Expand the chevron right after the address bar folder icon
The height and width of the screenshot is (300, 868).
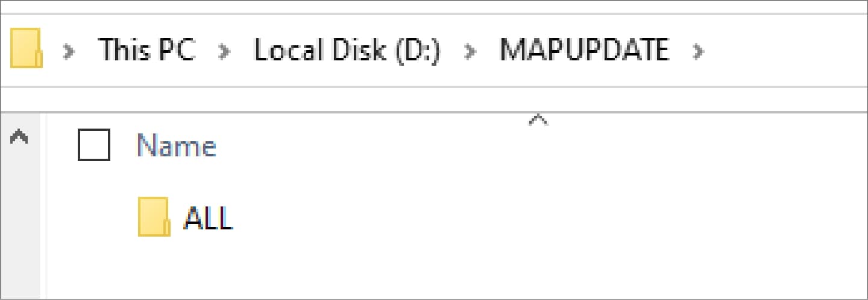point(70,51)
